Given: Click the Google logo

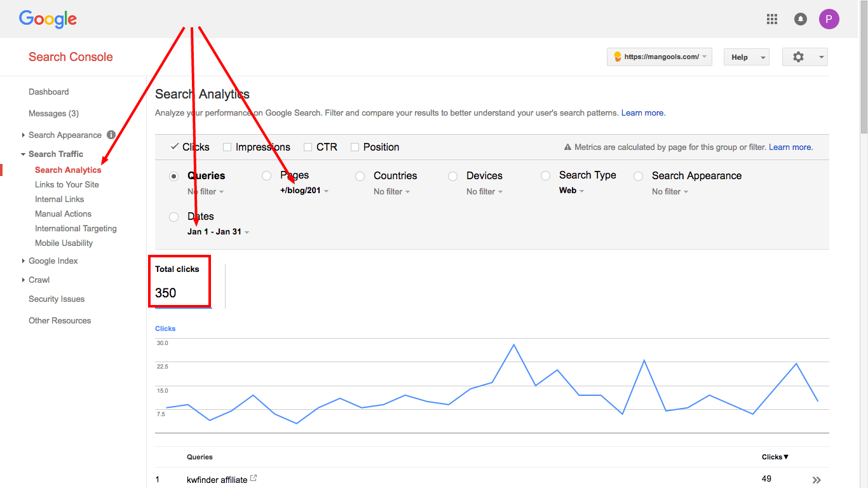Looking at the screenshot, I should pyautogui.click(x=48, y=19).
